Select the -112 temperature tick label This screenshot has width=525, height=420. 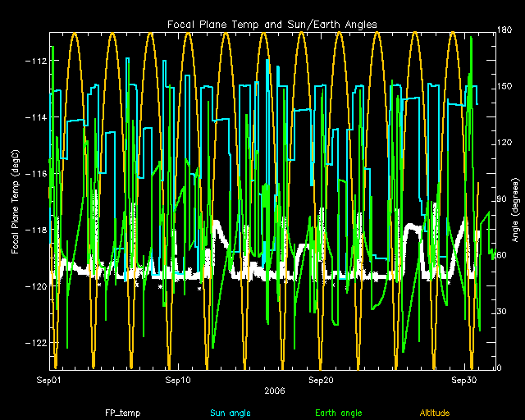(34, 62)
